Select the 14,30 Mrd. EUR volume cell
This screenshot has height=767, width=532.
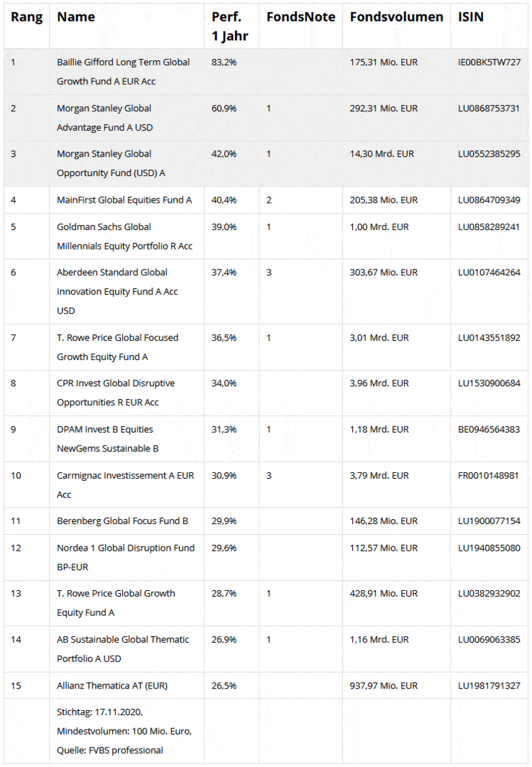coord(382,154)
